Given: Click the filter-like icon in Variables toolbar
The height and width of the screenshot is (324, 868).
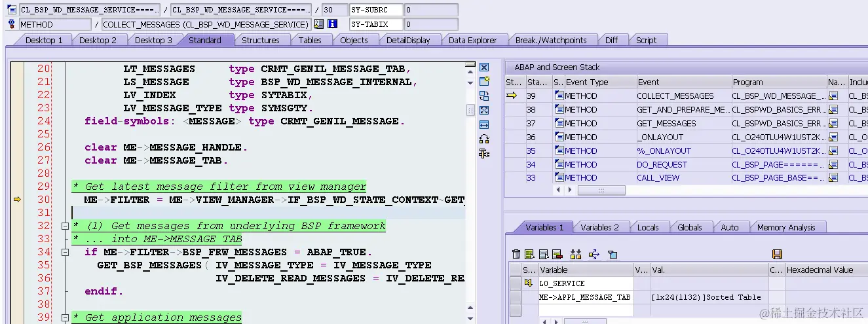Looking at the screenshot, I should [x=613, y=254].
